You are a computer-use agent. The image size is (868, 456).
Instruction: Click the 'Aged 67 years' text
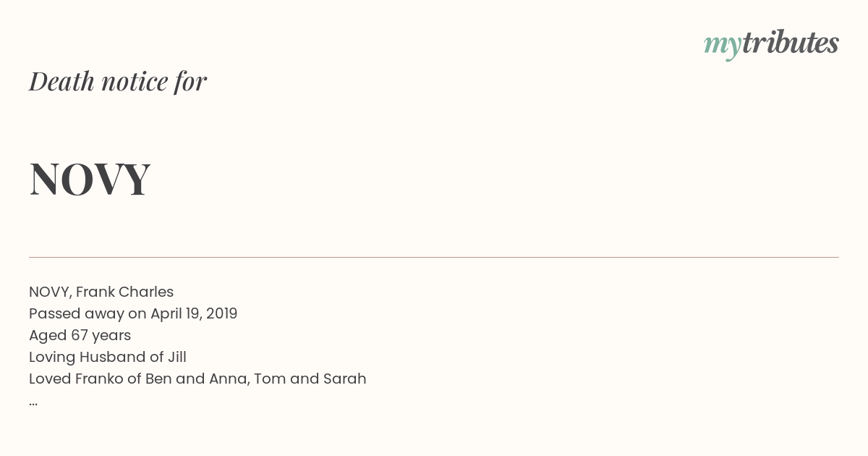click(80, 335)
